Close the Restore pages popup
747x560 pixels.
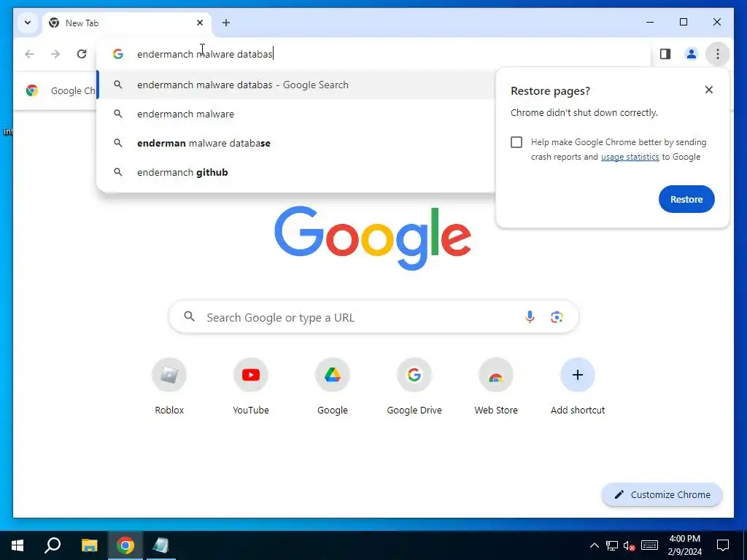709,90
